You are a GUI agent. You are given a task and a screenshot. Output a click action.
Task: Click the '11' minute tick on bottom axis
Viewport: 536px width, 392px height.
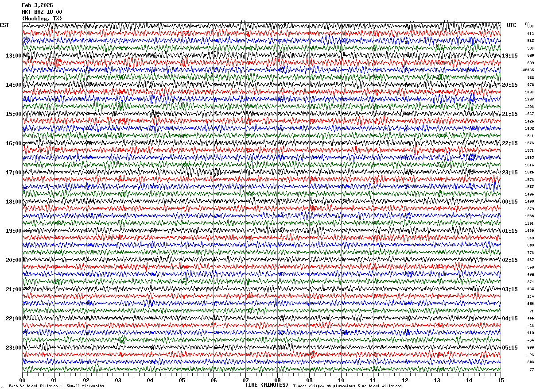click(373, 380)
